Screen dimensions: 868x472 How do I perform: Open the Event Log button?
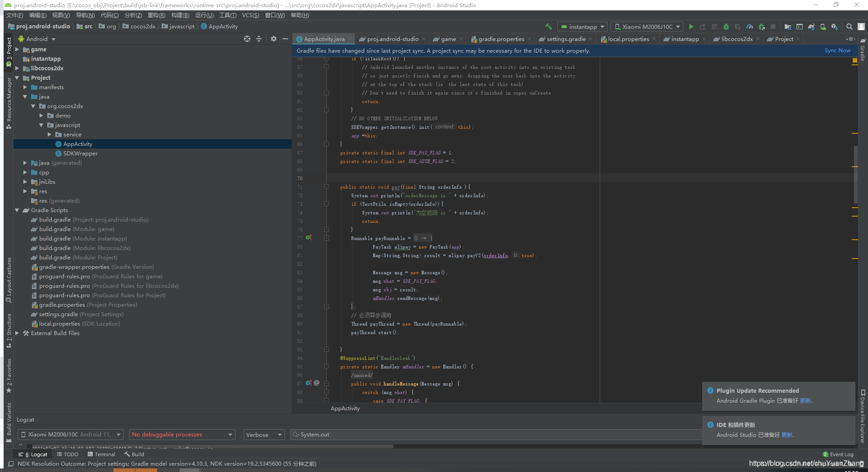(838, 454)
